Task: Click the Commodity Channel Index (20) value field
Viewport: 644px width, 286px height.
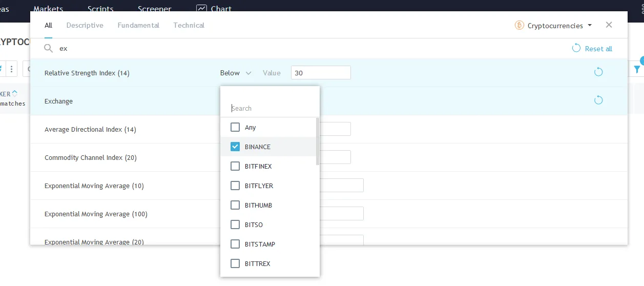Action: click(336, 157)
